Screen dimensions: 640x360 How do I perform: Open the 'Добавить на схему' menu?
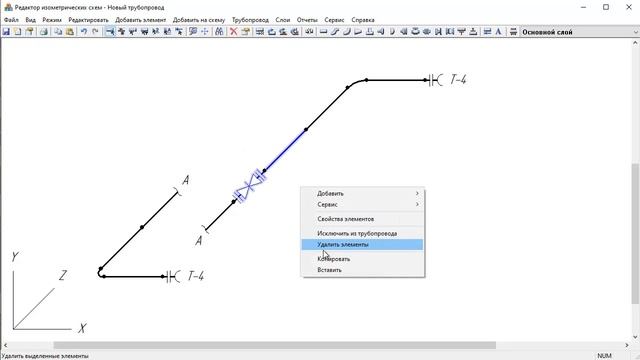click(x=199, y=20)
